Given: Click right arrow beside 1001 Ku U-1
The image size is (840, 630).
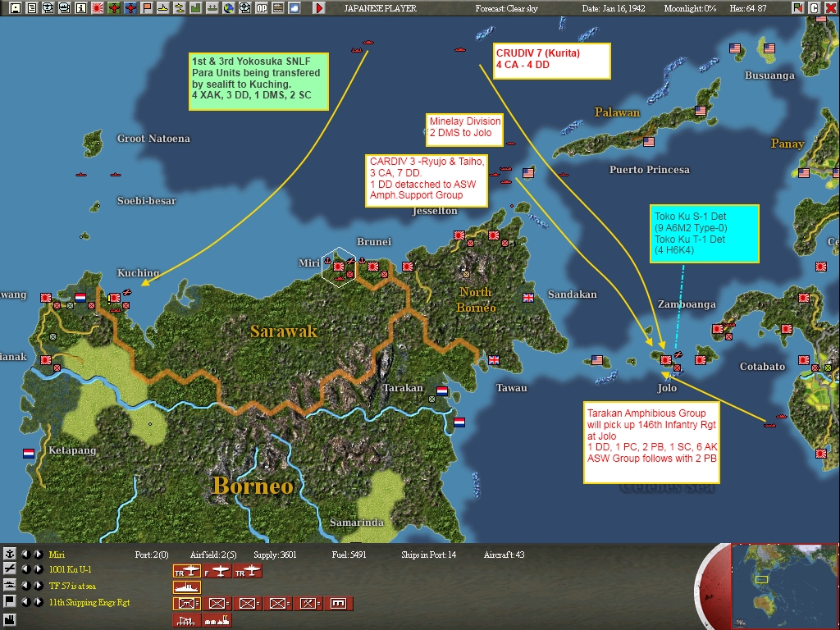Looking at the screenshot, I should 39,569.
